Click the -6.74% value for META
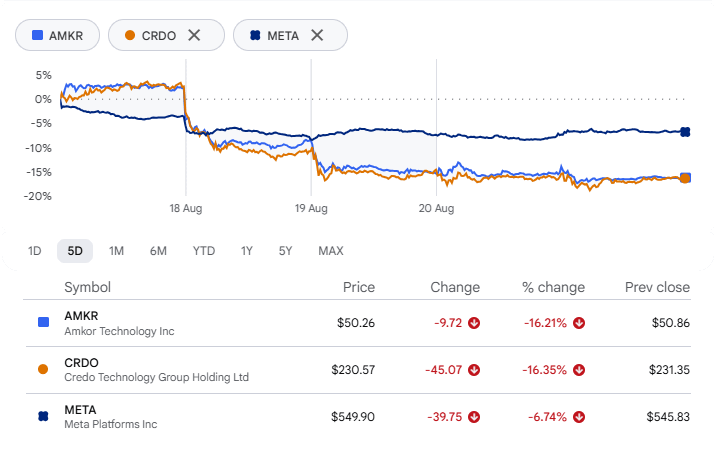The width and height of the screenshot is (720, 451). [547, 417]
